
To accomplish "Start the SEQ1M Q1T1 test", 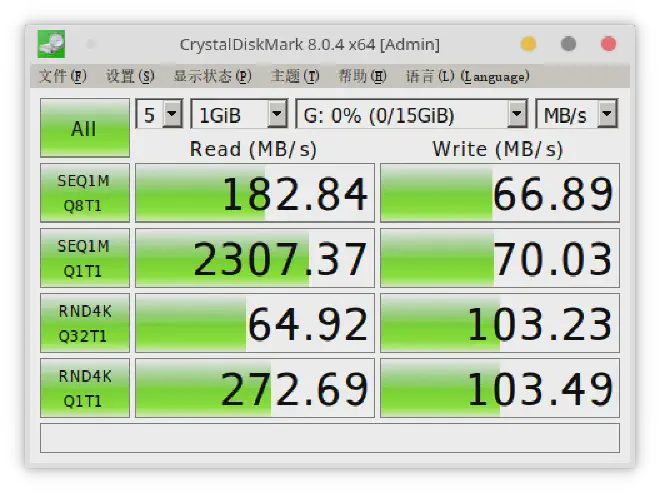I will tap(84, 258).
